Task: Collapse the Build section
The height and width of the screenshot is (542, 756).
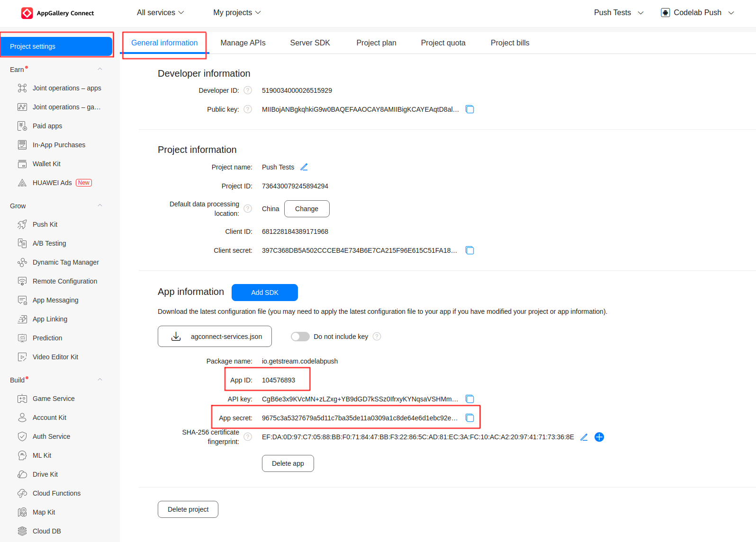Action: 100,380
